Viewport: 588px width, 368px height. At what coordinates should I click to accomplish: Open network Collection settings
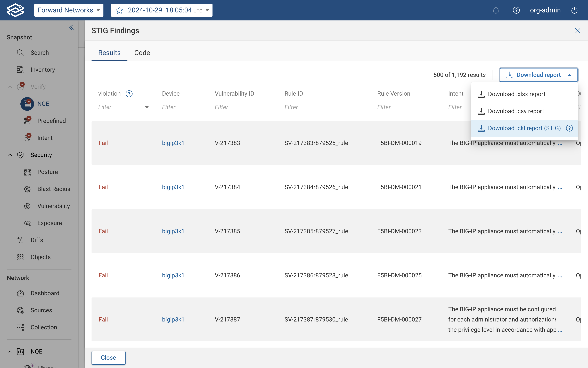coord(44,327)
